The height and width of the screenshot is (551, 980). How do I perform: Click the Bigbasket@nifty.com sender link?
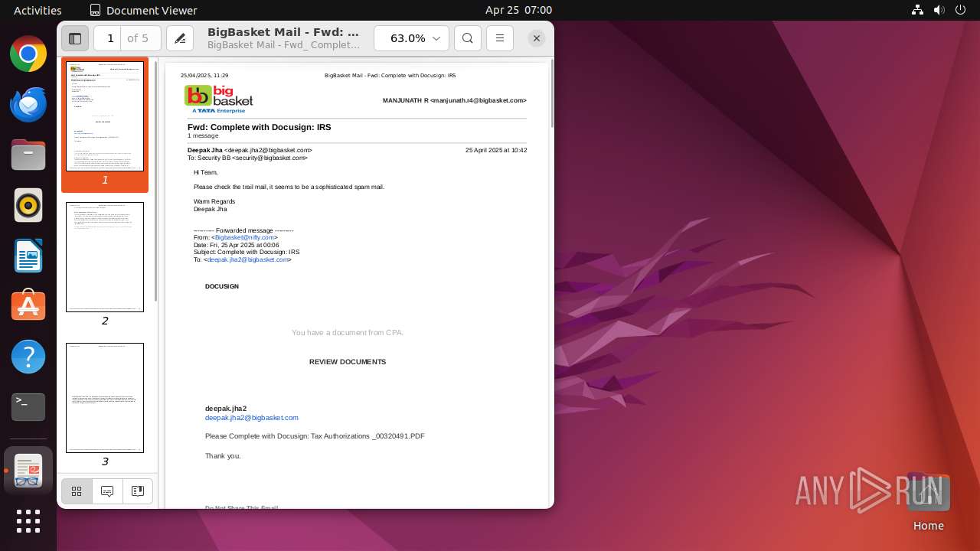tap(244, 238)
